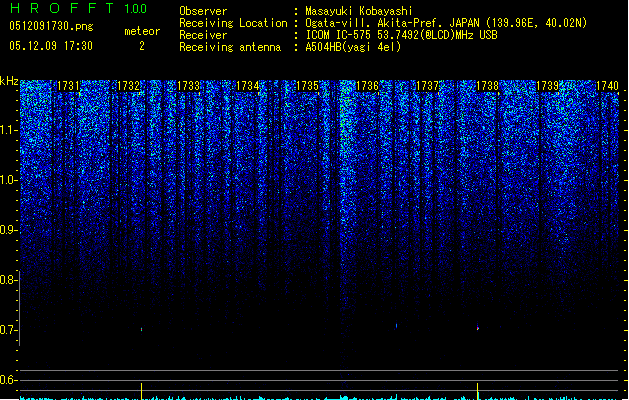This screenshot has height=400, width=629.
Task: Click the observer name Masayuki Kobayashi
Action: coord(359,11)
